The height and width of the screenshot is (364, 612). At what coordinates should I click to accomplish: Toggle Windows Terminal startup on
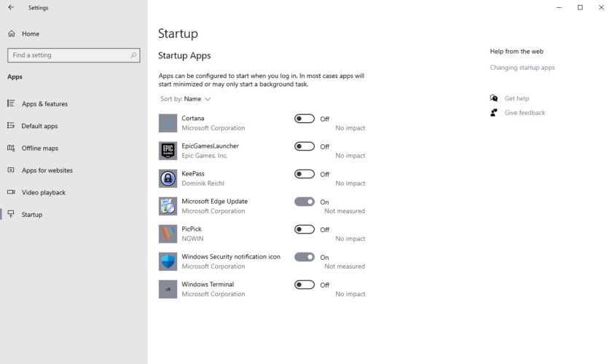pos(305,285)
